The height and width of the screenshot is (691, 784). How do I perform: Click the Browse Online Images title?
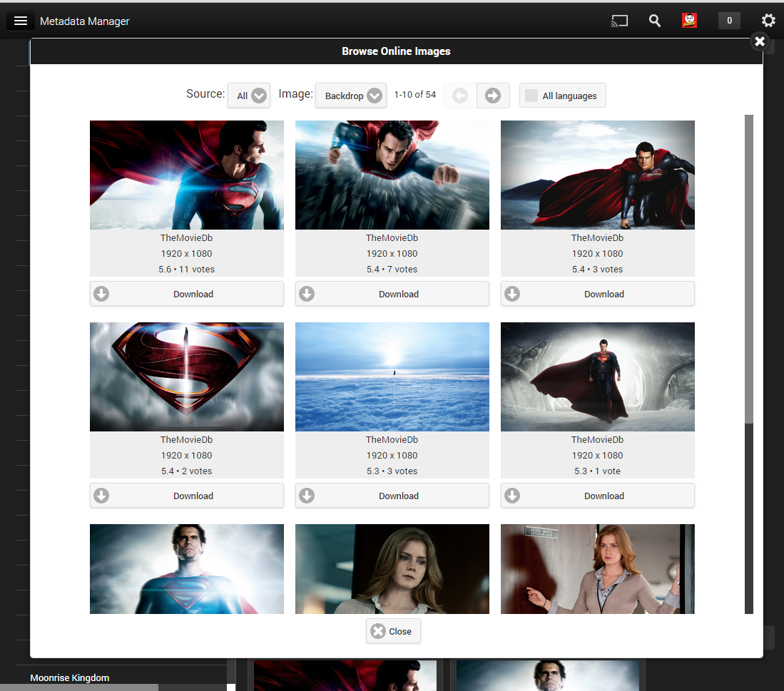tap(396, 51)
